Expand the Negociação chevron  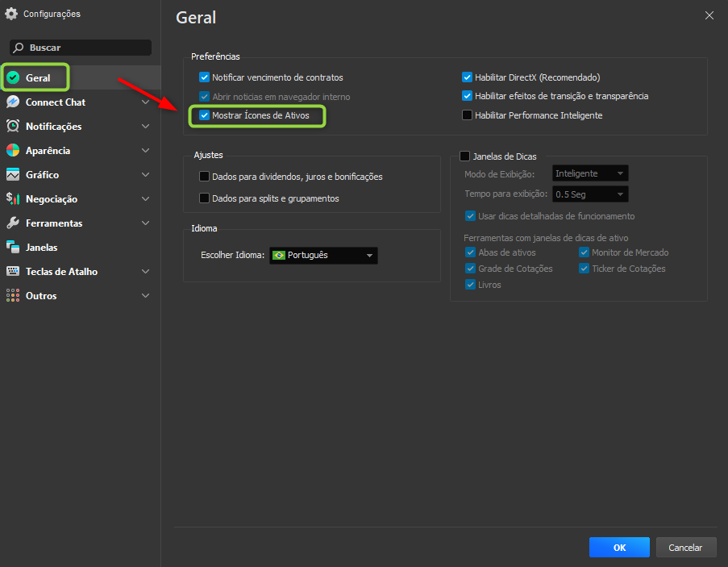(x=145, y=198)
